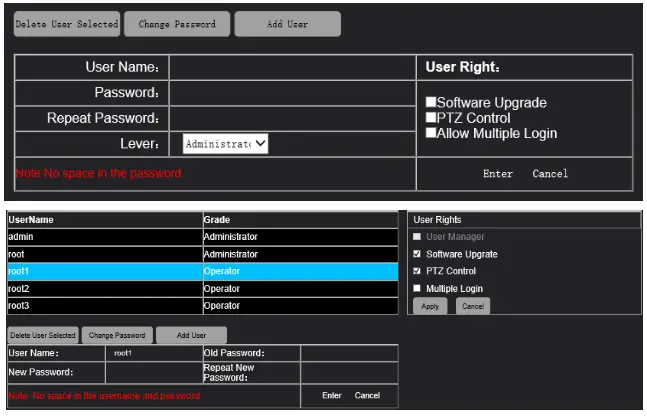Click the top Delete User Selected button
Image resolution: width=647 pixels, height=416 pixels.
point(67,24)
